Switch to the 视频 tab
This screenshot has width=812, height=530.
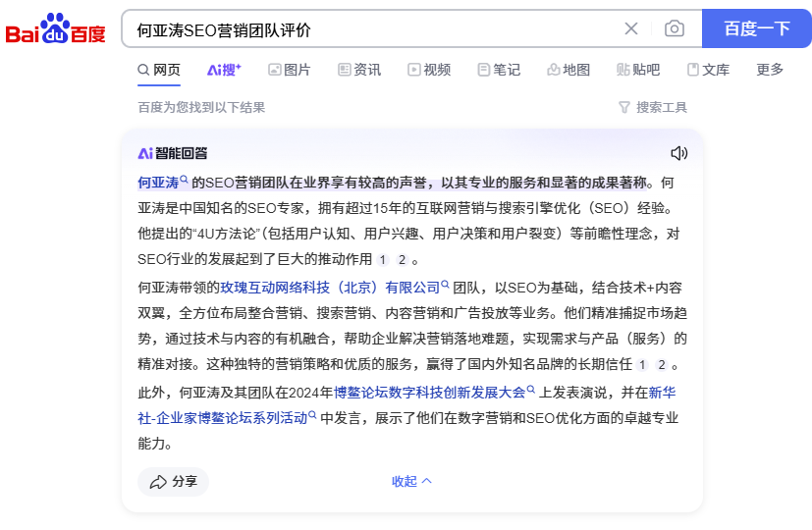(x=429, y=70)
